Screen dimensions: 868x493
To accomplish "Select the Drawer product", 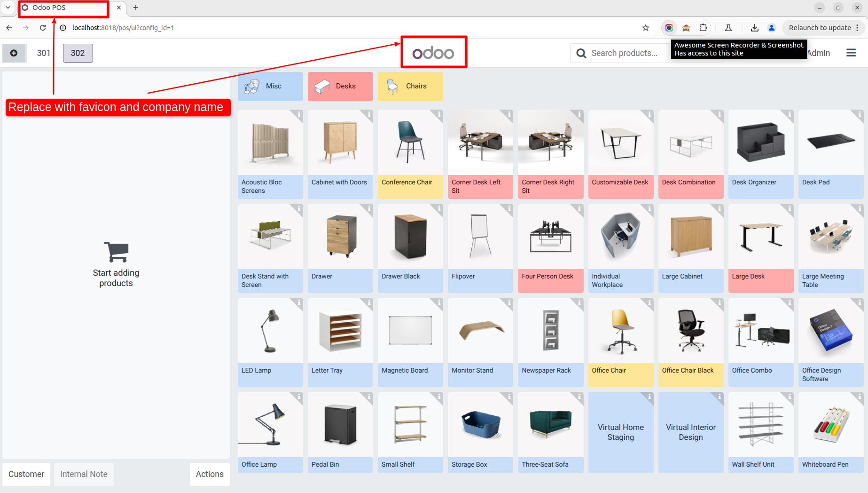I will [x=340, y=248].
